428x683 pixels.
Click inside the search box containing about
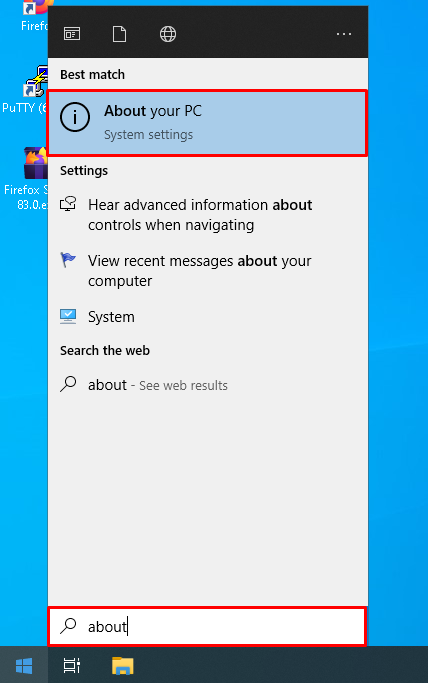click(x=207, y=626)
